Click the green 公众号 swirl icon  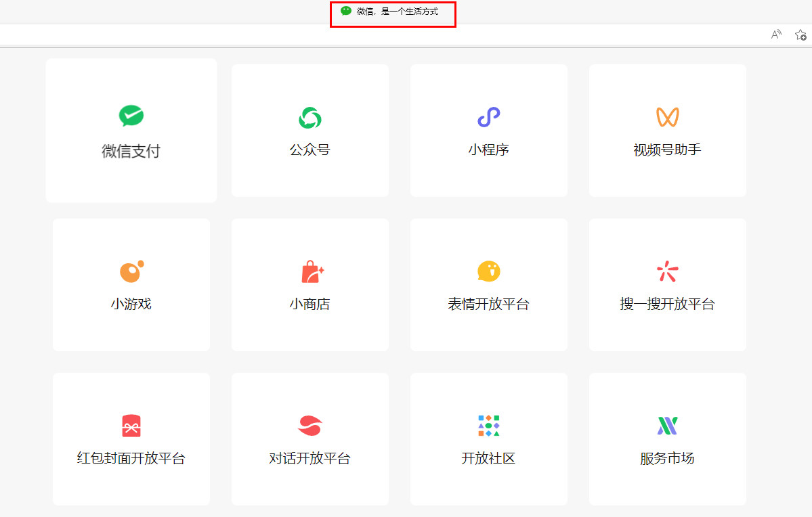309,118
